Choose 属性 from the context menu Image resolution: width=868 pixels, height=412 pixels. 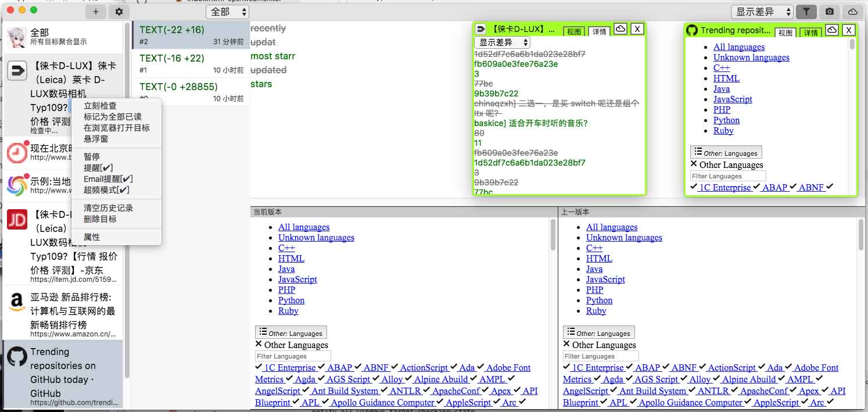(x=92, y=237)
